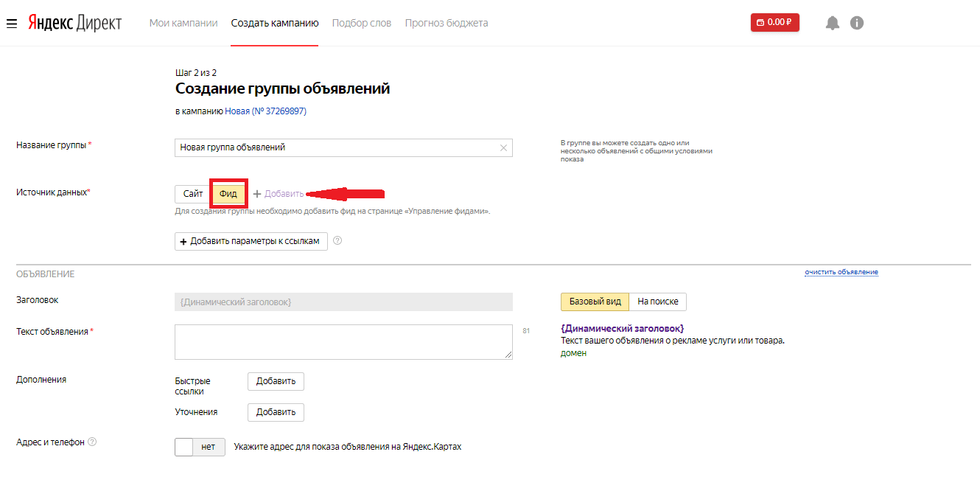Open help icon next to link parameters

pyautogui.click(x=337, y=240)
